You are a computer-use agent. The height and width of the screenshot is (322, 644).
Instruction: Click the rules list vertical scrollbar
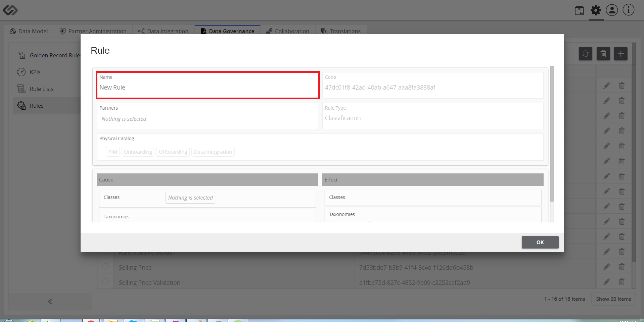pyautogui.click(x=634, y=152)
